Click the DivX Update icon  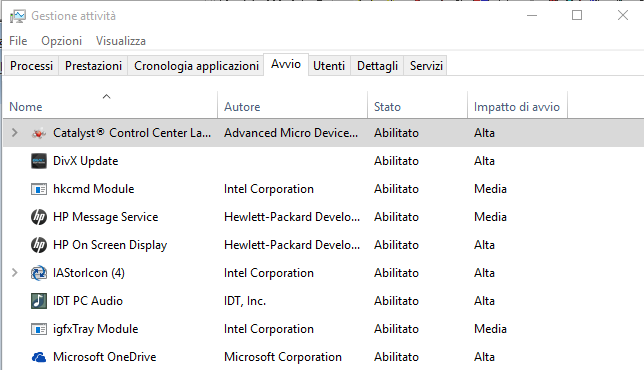pos(39,161)
